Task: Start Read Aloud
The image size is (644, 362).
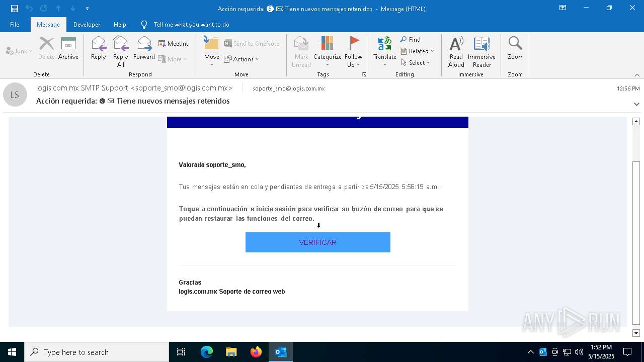Action: [456, 51]
